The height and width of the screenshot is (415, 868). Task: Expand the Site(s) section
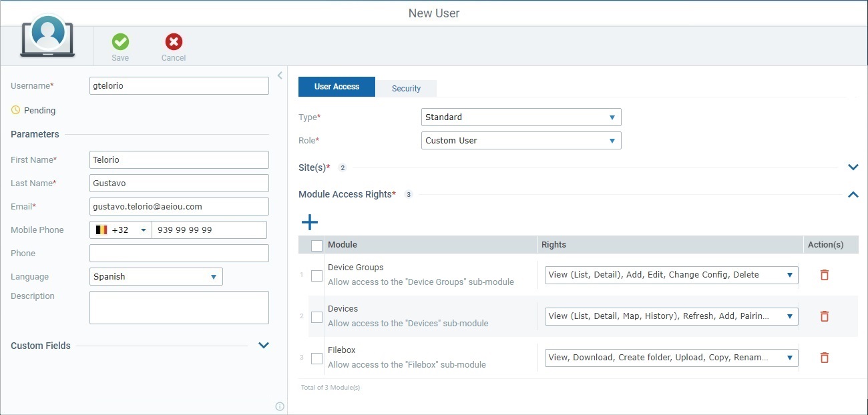click(853, 167)
